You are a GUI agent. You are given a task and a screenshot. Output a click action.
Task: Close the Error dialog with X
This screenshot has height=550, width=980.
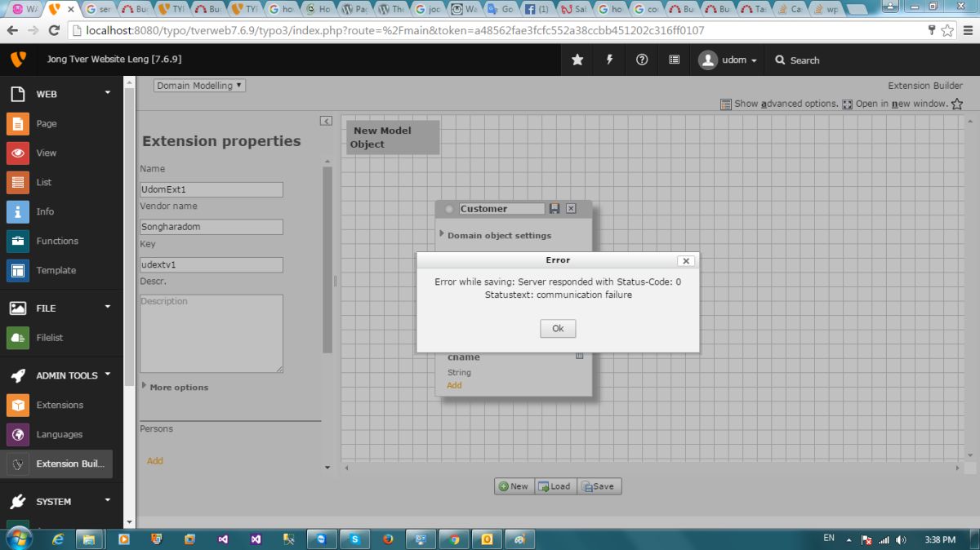click(686, 260)
